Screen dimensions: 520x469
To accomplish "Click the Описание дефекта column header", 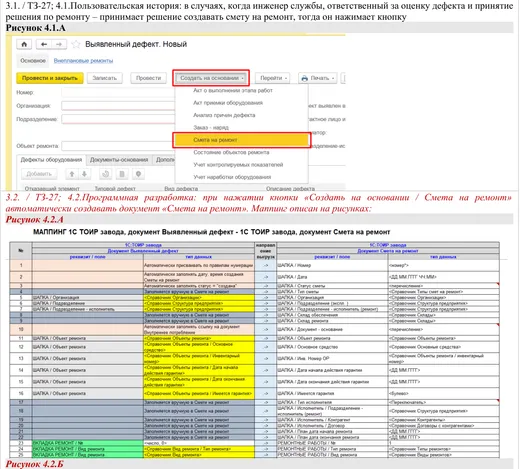I will click(x=290, y=189).
